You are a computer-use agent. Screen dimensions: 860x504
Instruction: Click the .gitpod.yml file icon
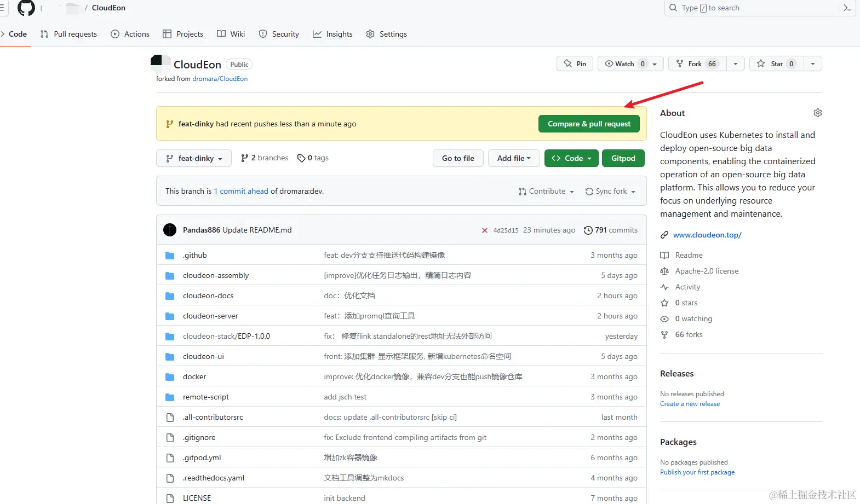click(x=170, y=458)
